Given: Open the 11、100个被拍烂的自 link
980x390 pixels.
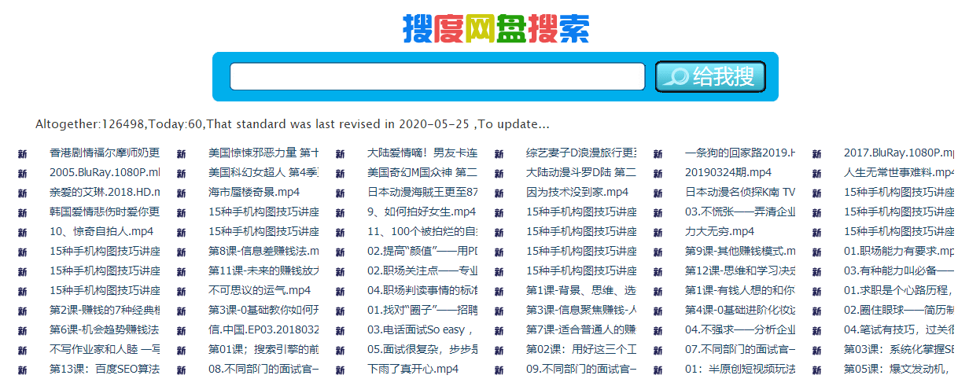Looking at the screenshot, I should (422, 231).
